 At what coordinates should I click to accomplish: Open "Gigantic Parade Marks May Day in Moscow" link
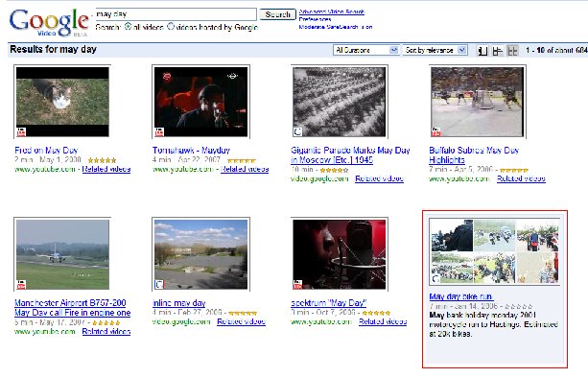350,155
